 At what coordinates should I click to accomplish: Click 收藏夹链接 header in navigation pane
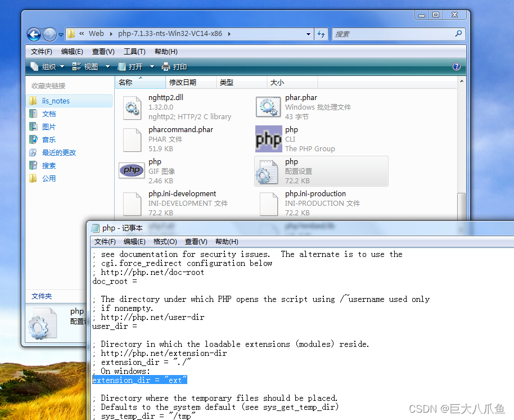[48, 86]
